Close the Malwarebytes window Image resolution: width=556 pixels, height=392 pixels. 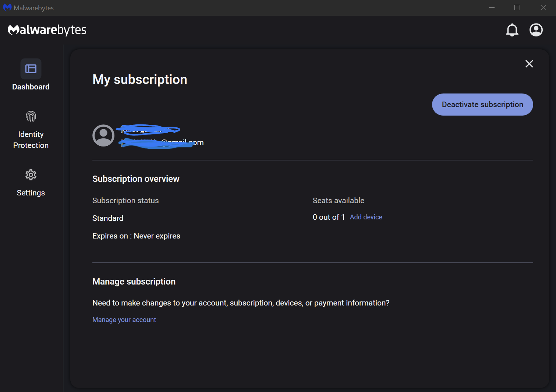(x=543, y=8)
